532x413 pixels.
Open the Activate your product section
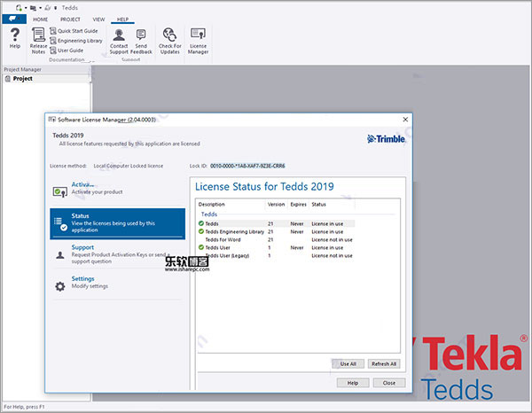(117, 188)
